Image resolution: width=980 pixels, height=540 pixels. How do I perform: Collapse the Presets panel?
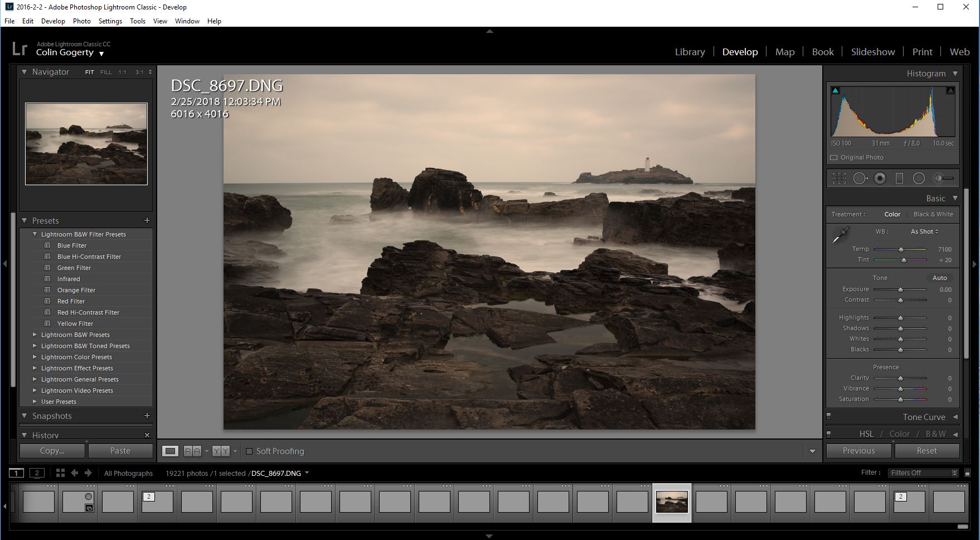click(24, 220)
